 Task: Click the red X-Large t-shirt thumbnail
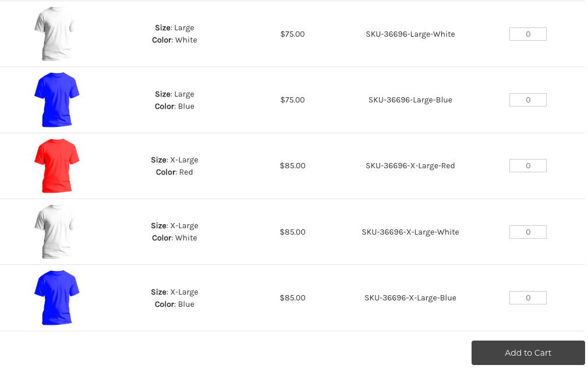pos(56,165)
